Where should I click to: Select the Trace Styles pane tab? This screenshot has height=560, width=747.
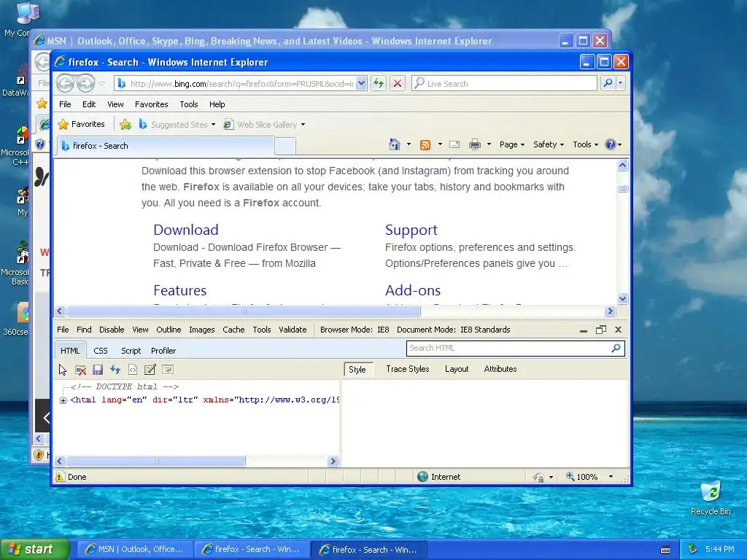coord(407,369)
